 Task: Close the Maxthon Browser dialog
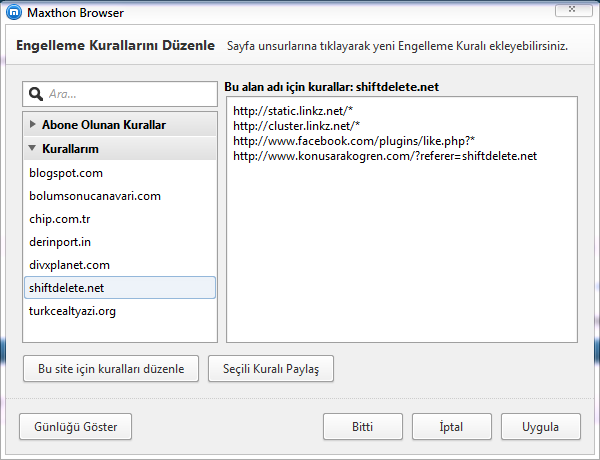coord(573,10)
